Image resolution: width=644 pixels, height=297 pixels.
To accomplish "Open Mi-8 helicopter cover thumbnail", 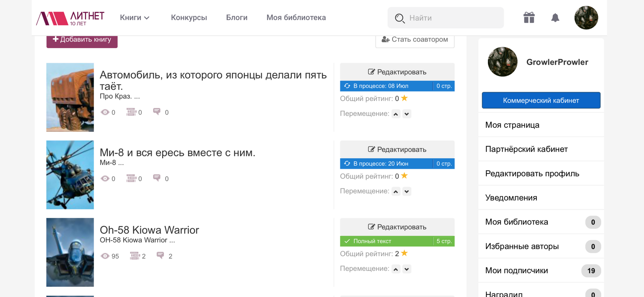I will click(70, 175).
